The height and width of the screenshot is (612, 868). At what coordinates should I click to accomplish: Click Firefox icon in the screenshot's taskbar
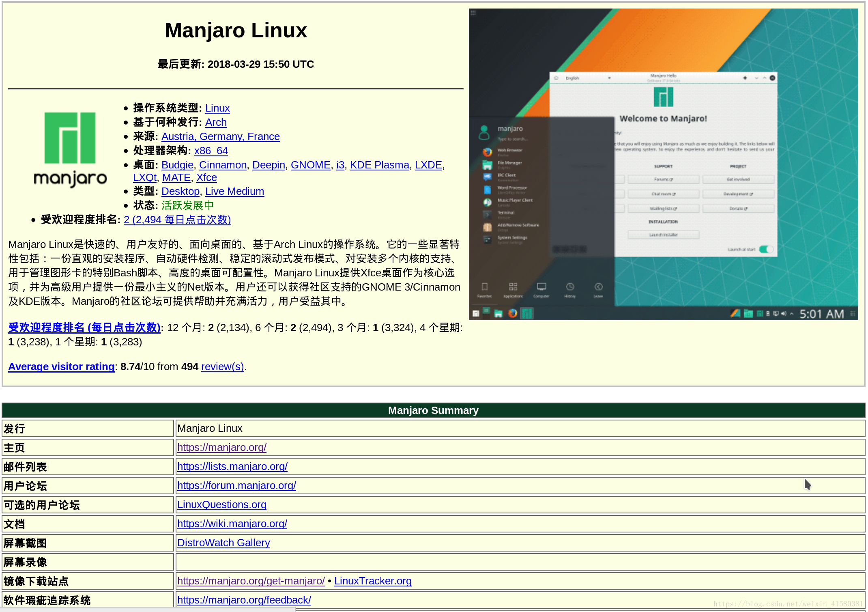click(513, 313)
